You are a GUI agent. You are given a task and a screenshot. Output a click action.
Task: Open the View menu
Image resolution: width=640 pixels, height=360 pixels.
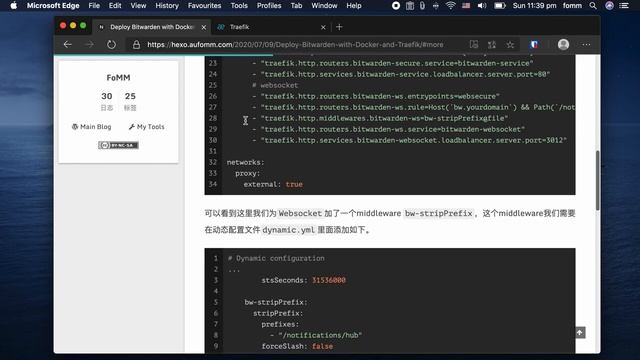[138, 6]
